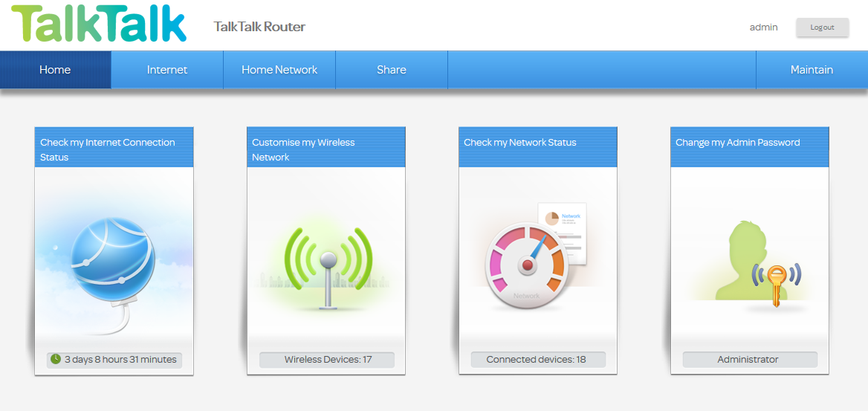Open the Share tab
The height and width of the screenshot is (411, 868).
[392, 70]
